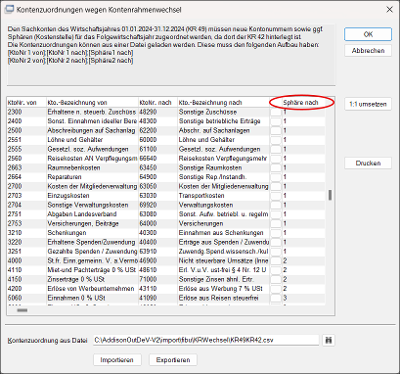Select 'Erlöse aus Werbung 7 % USt' cell
This screenshot has height=374, width=400.
click(221, 289)
